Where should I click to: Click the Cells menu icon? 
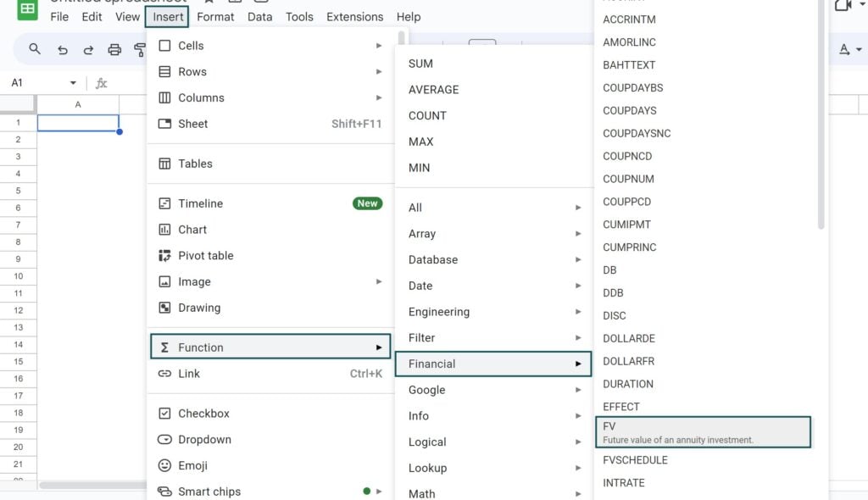(x=164, y=46)
